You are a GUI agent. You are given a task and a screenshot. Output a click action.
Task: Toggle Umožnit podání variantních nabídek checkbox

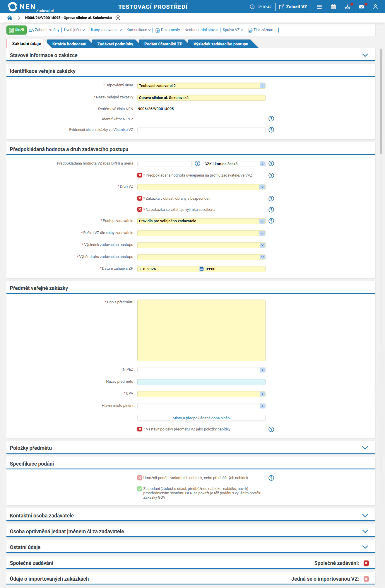[140, 478]
